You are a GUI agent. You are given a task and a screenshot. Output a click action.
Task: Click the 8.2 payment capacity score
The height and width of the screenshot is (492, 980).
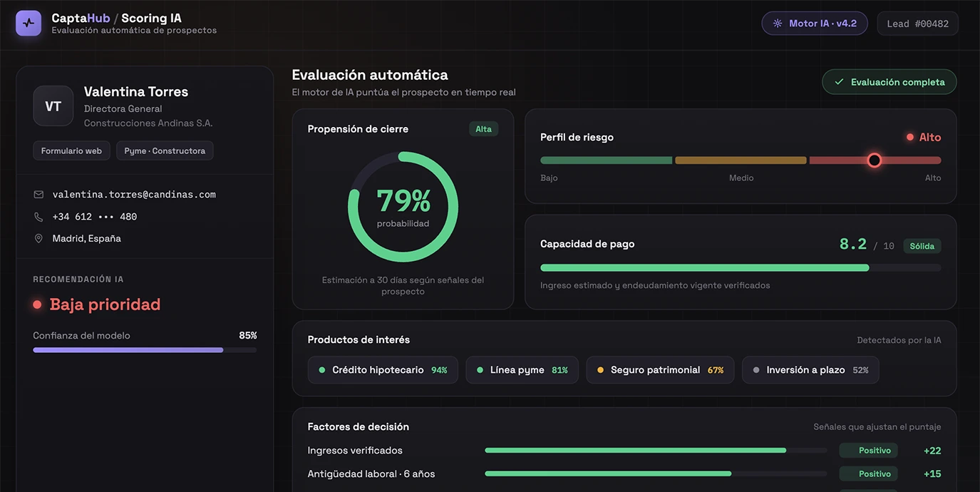[x=853, y=245]
